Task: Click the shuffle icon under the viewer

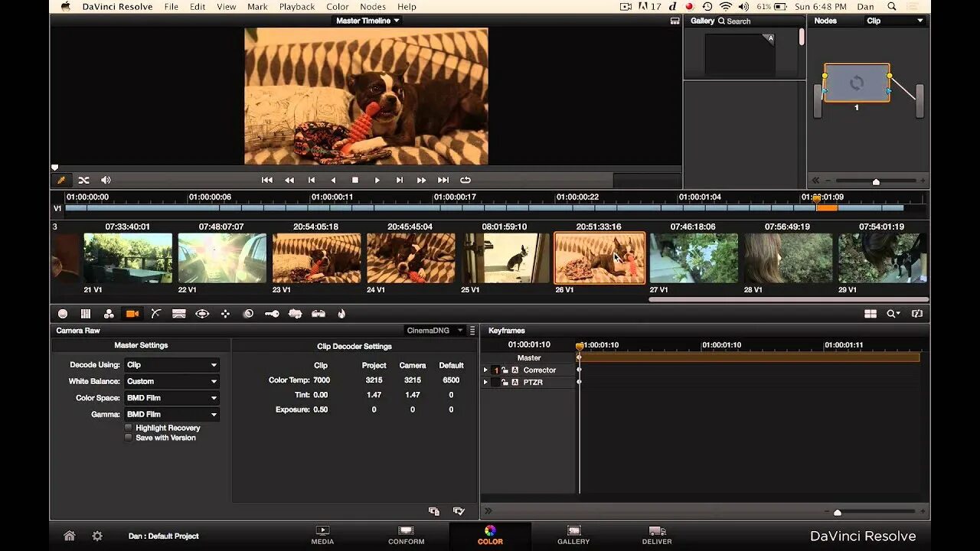Action: click(x=83, y=180)
